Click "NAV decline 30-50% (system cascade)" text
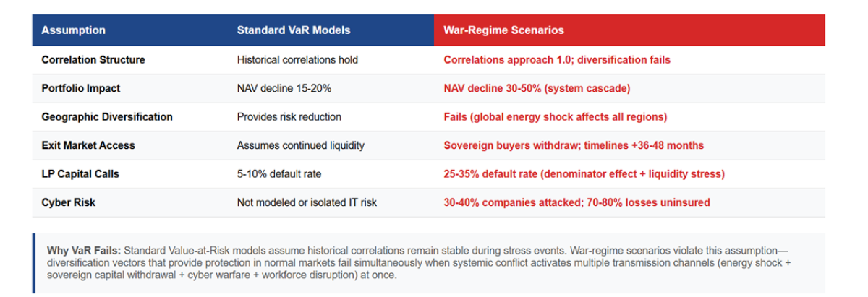Image resolution: width=868 pixels, height=297 pixels. coord(537,88)
